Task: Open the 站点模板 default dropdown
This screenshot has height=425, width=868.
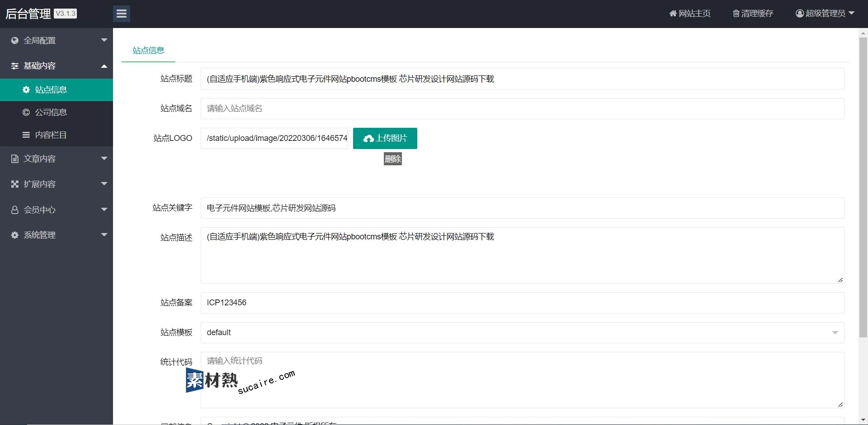Action: 522,332
